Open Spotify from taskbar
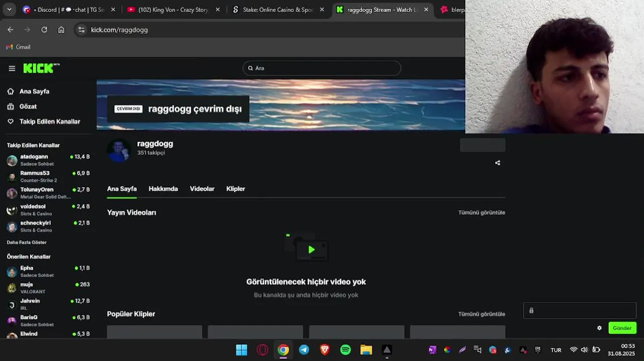Screen dimensions: 644x361 (346, 350)
